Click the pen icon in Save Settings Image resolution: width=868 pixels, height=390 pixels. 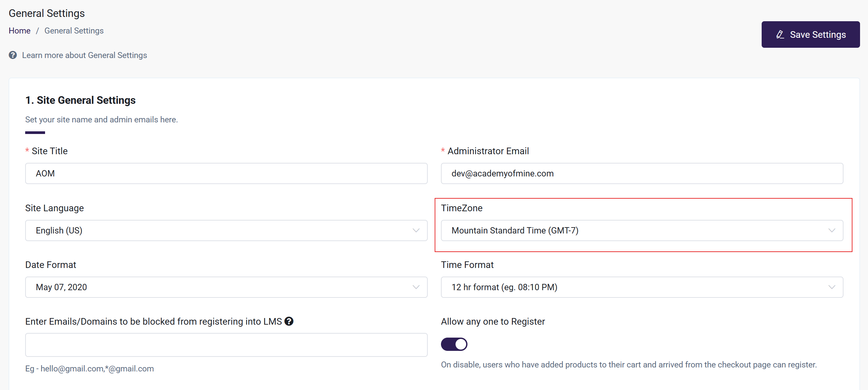(x=780, y=35)
